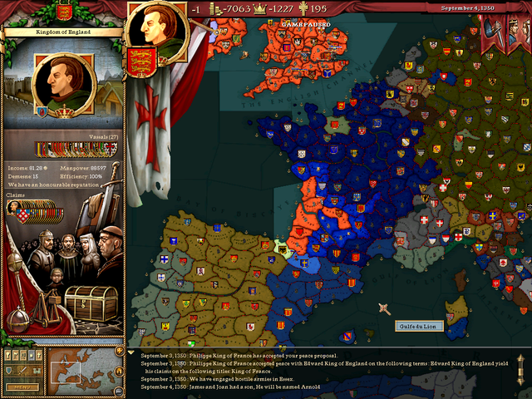Click the Templar red cross banner

pos(150,131)
